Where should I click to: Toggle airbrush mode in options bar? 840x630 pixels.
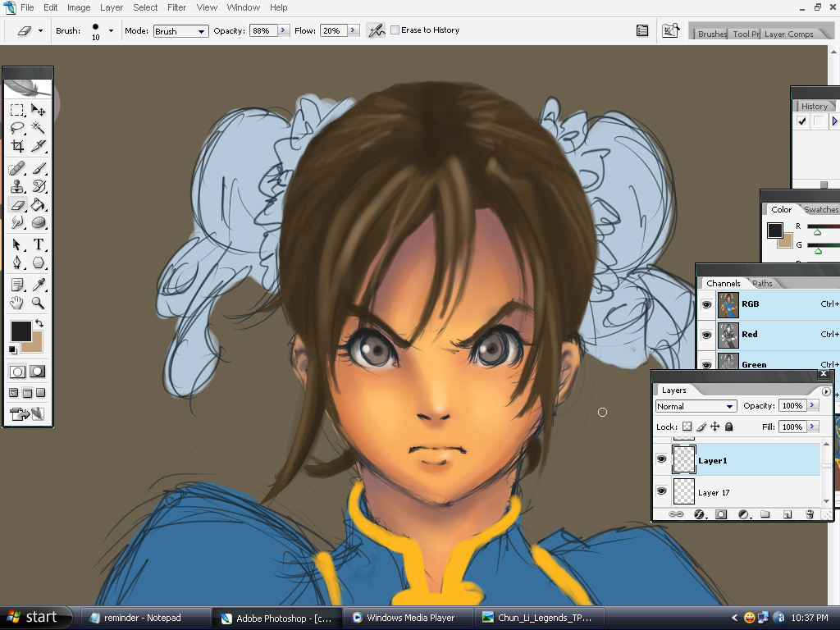click(376, 30)
